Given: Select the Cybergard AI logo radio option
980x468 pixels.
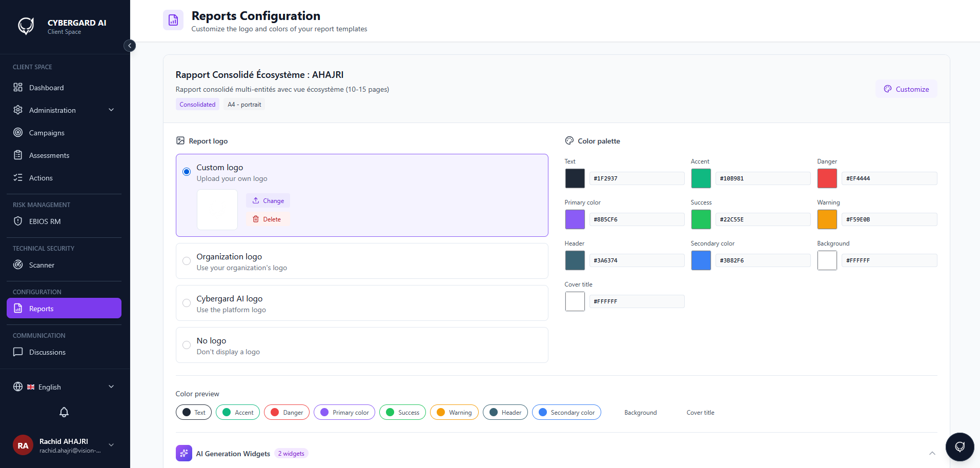Looking at the screenshot, I should click(x=187, y=303).
